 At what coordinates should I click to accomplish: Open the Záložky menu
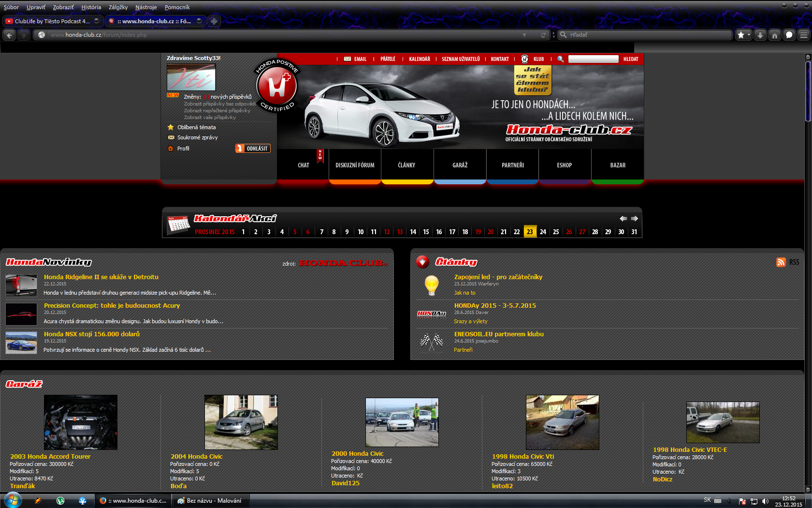click(118, 7)
